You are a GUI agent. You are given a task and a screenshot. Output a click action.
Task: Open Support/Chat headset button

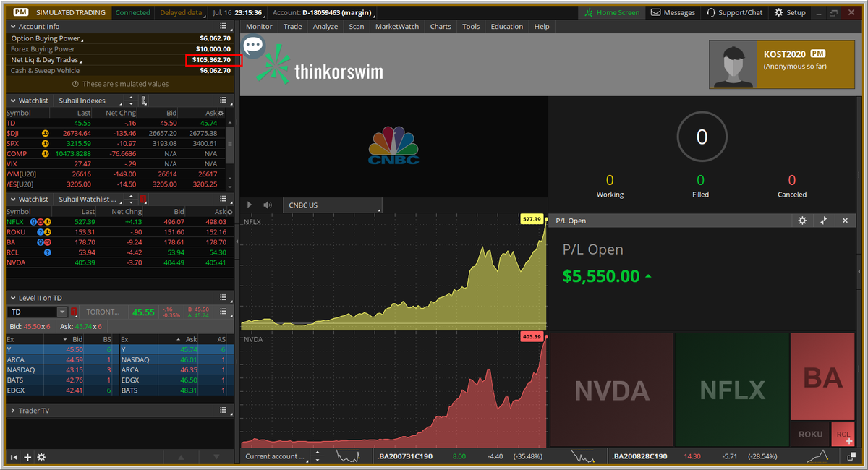(734, 12)
